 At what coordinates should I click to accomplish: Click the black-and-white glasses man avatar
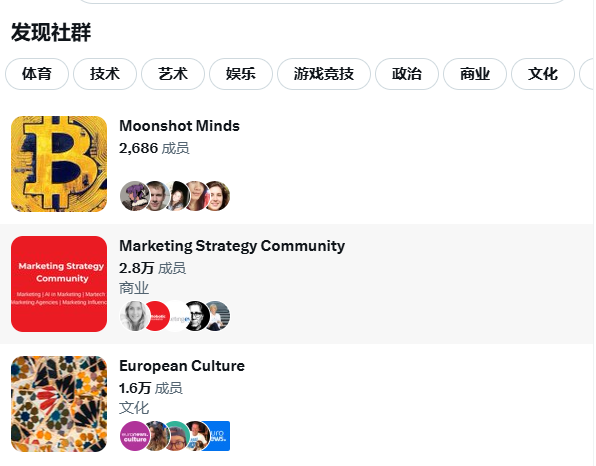click(x=197, y=316)
